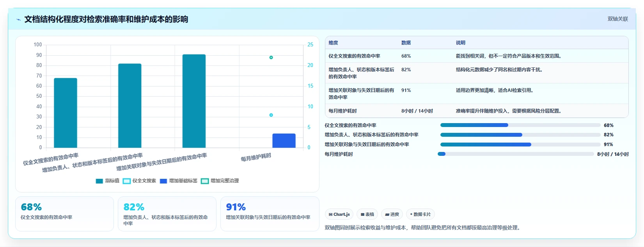
Task: Open the 91% stat card
Action: click(270, 214)
